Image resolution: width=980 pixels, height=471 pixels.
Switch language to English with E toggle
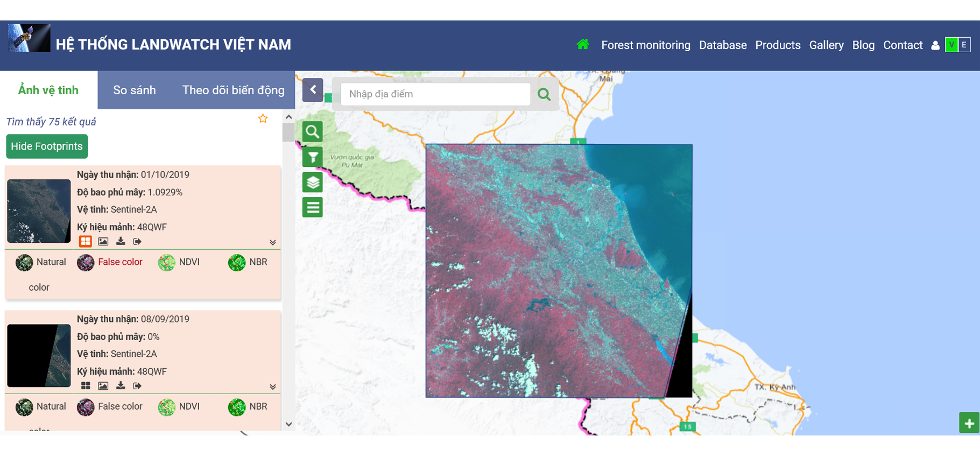click(964, 45)
